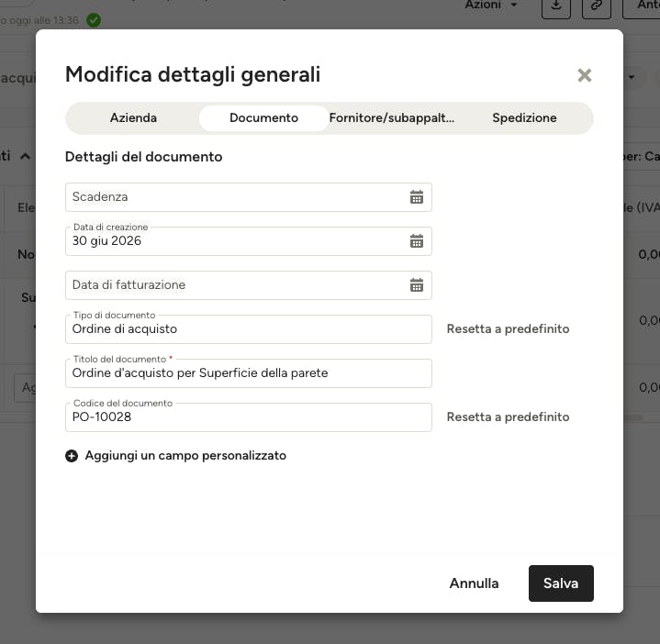Switch to the Fornitore/subappalt... tab
Viewport: 660px width, 644px height.
pyautogui.click(x=392, y=117)
